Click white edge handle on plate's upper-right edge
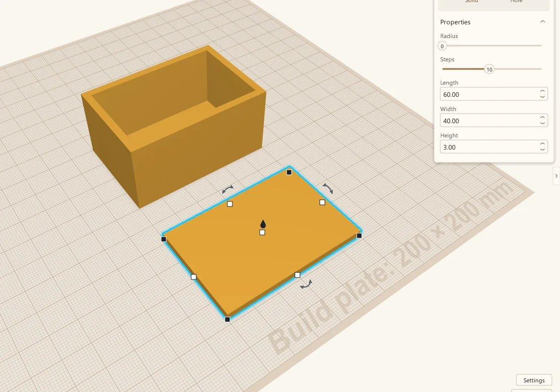 pyautogui.click(x=322, y=202)
